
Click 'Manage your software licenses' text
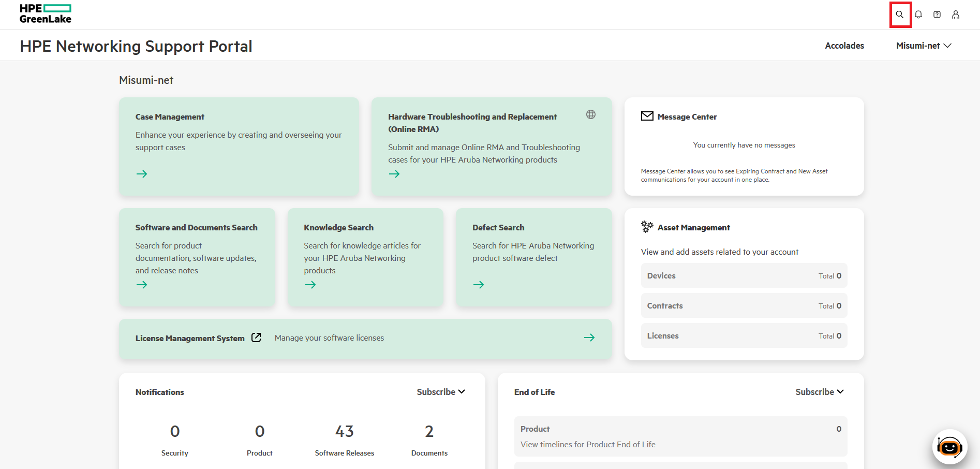(329, 338)
